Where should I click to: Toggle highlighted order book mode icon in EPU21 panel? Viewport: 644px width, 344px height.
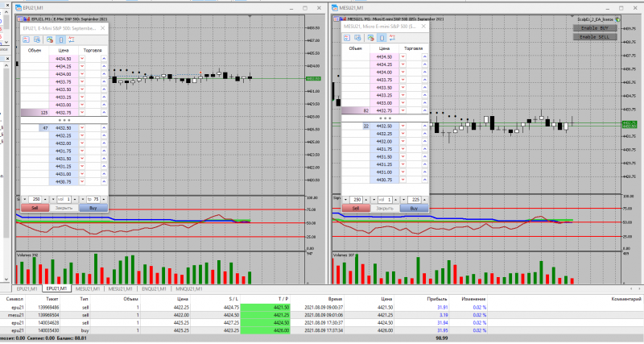(x=61, y=39)
